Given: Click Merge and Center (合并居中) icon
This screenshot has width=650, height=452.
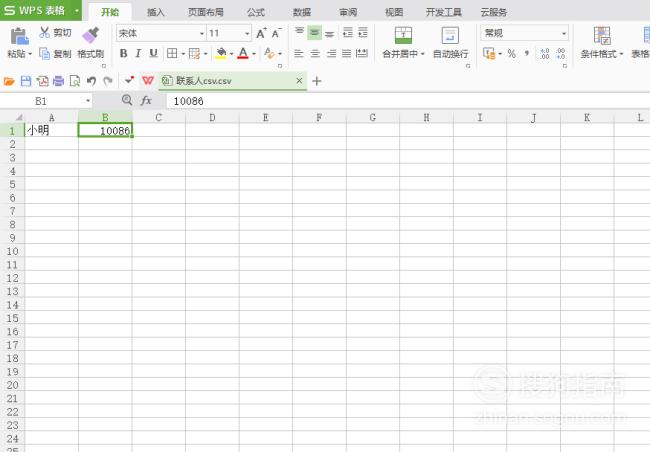Looking at the screenshot, I should [x=403, y=36].
